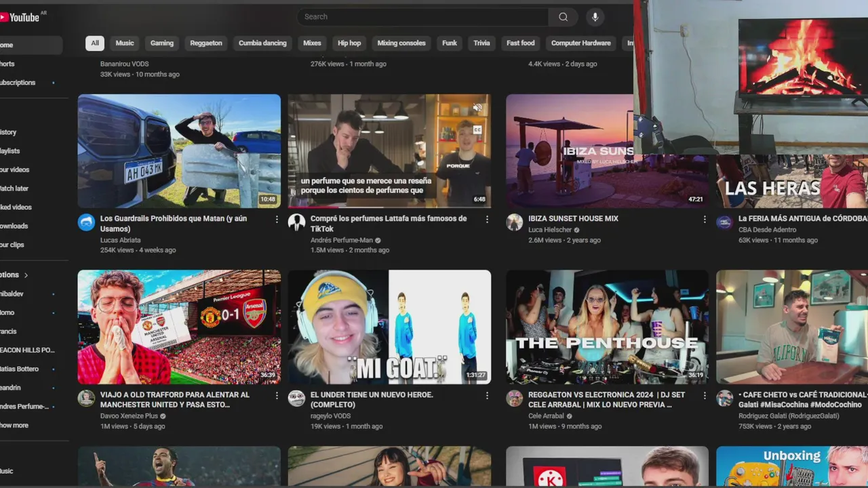The image size is (868, 488).
Task: Click the YouTube logo
Action: click(x=19, y=17)
